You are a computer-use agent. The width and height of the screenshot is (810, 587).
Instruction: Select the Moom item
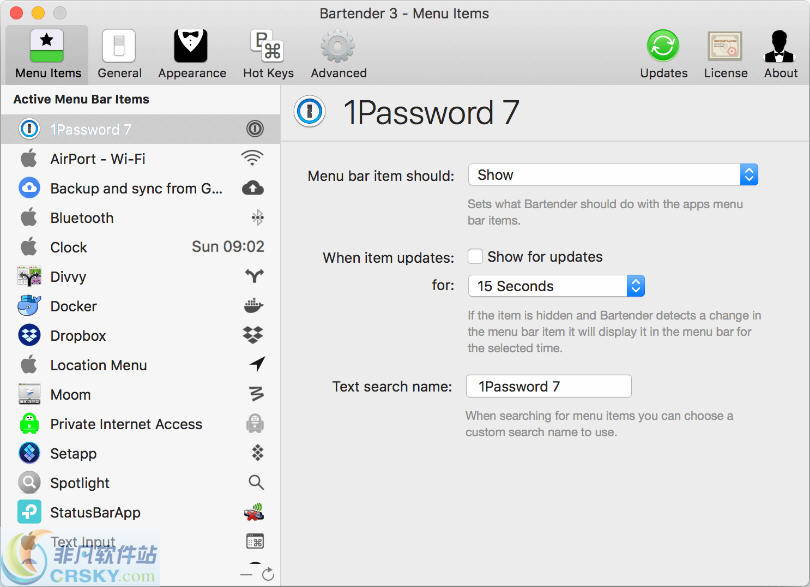pyautogui.click(x=141, y=394)
